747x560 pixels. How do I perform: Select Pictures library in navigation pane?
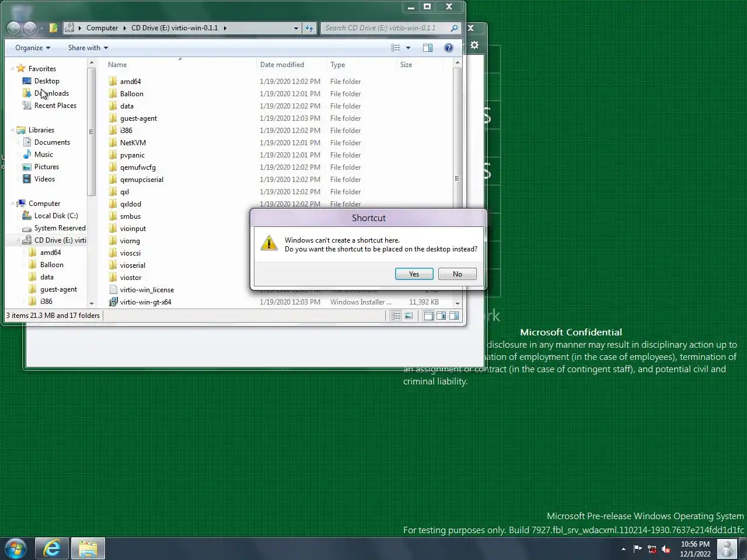(47, 167)
